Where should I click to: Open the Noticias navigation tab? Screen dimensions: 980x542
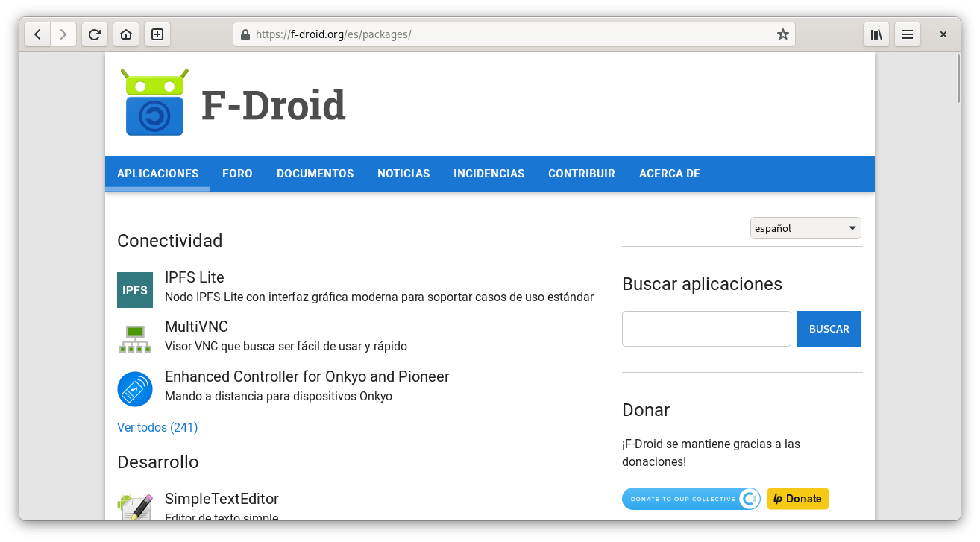pyautogui.click(x=403, y=174)
